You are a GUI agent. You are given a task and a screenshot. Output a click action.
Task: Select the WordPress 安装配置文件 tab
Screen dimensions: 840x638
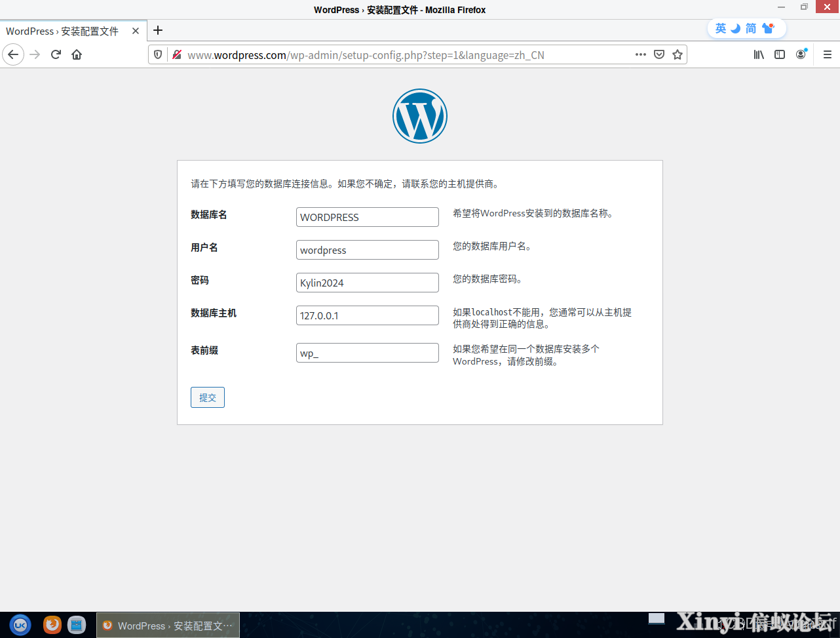coord(73,31)
